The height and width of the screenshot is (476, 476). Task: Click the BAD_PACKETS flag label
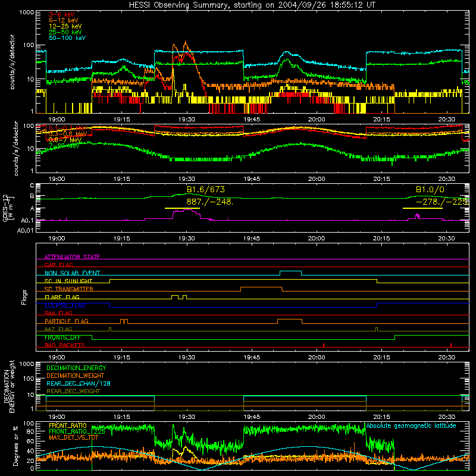[65, 345]
